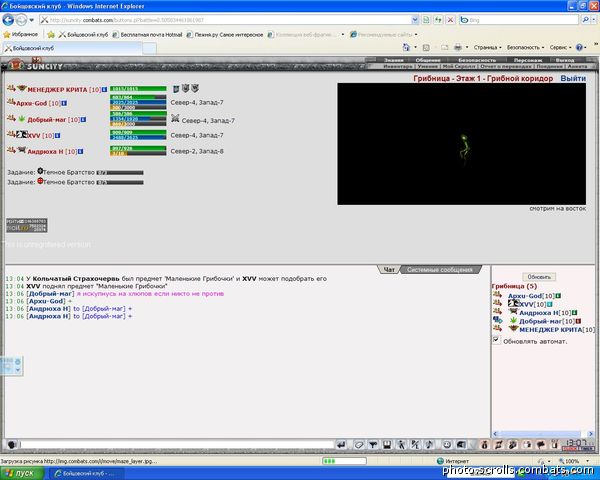Click the eraser clear-chat icon
The width and height of the screenshot is (600, 480).
[359, 444]
